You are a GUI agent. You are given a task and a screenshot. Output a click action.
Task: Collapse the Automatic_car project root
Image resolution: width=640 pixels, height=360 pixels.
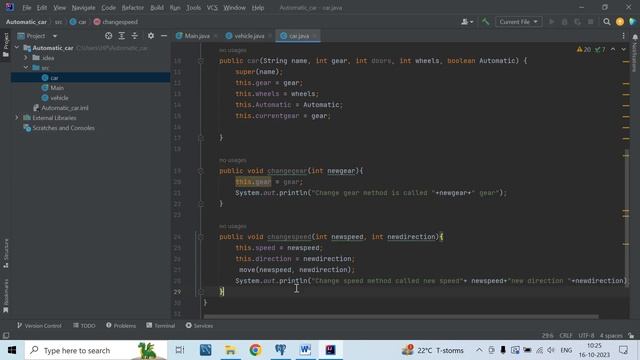coord(17,48)
